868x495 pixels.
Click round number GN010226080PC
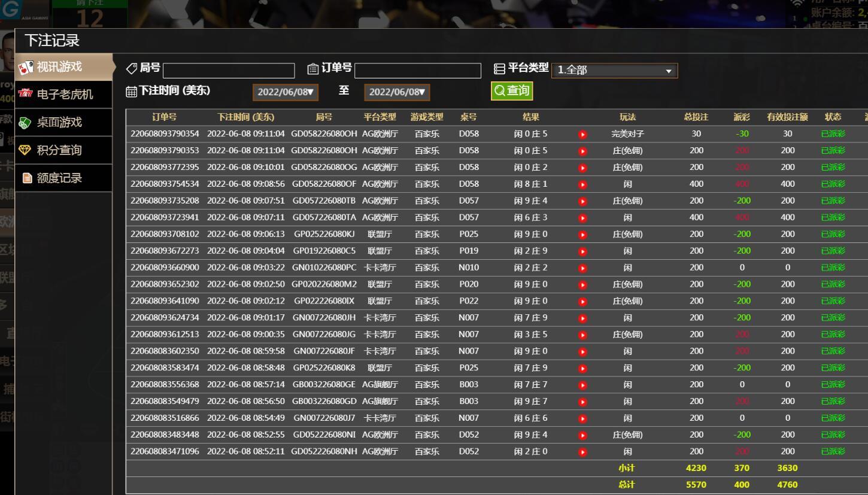(324, 268)
